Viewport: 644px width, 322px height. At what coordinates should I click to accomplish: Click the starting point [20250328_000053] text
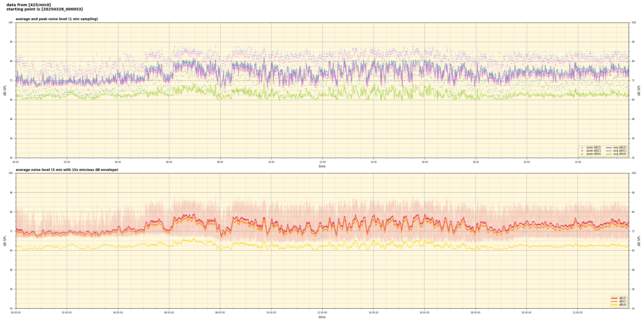tap(45, 9)
